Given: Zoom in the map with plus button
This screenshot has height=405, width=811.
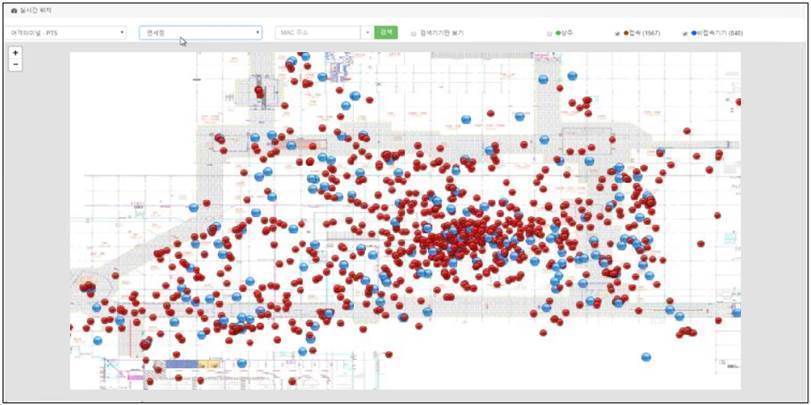Looking at the screenshot, I should point(16,53).
